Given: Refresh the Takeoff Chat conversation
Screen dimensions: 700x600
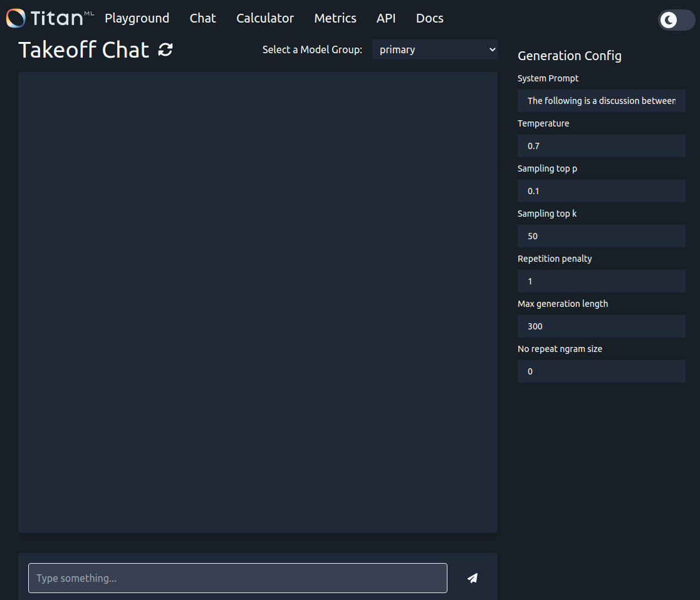Looking at the screenshot, I should (x=164, y=49).
